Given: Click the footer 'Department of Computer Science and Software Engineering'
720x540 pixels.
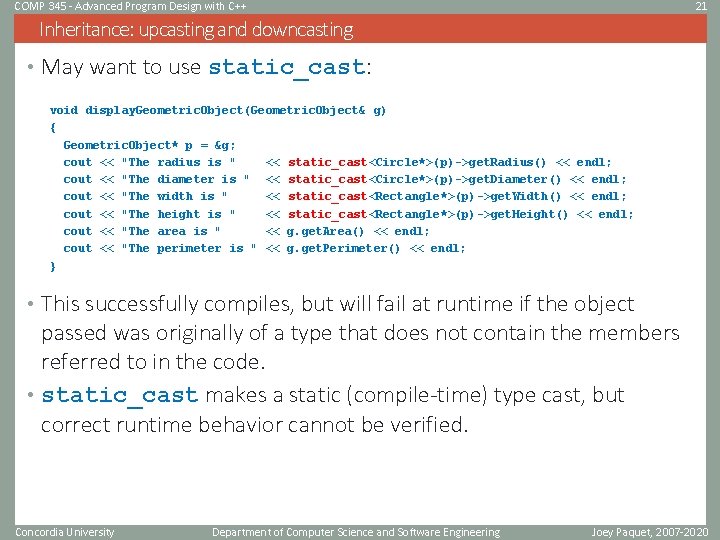Looking at the screenshot, I should (356, 533).
